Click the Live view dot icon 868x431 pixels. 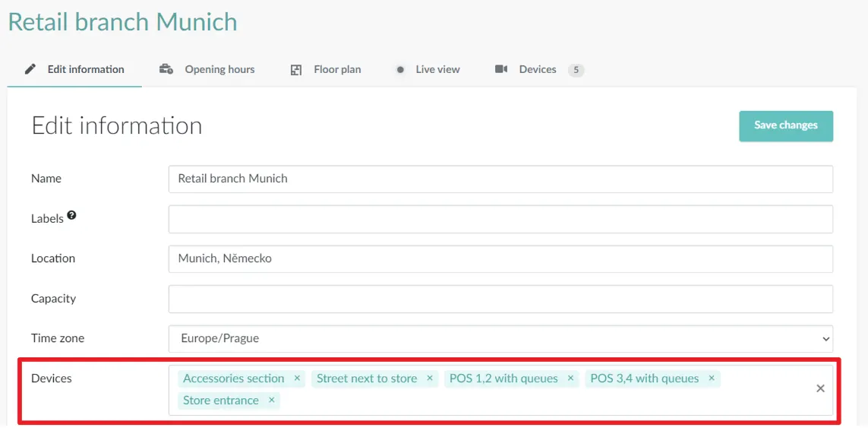tap(400, 70)
